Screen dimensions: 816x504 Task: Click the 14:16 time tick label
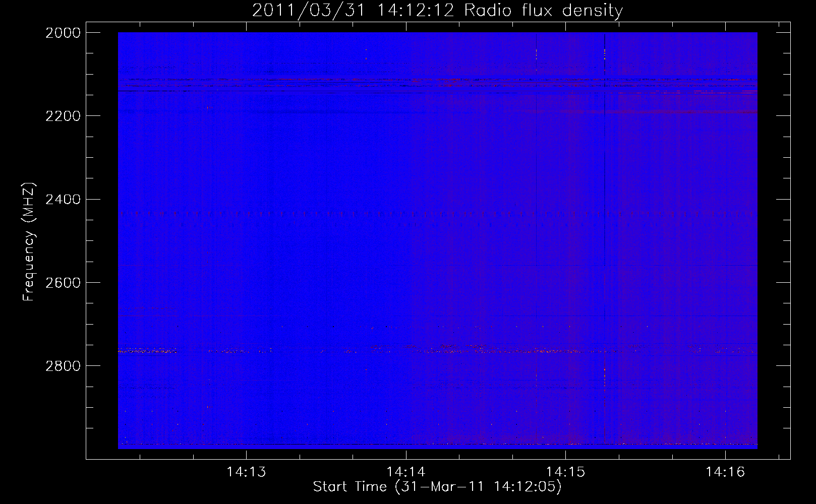[725, 472]
